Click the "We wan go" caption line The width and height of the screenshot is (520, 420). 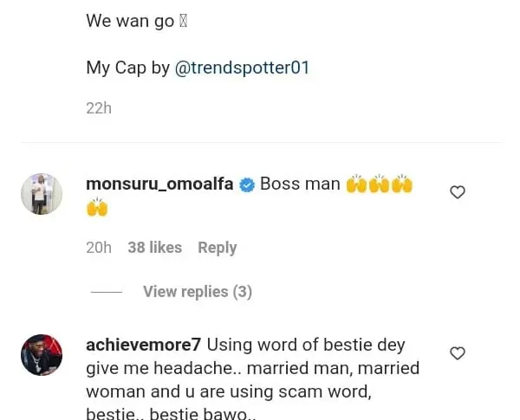pos(130,21)
